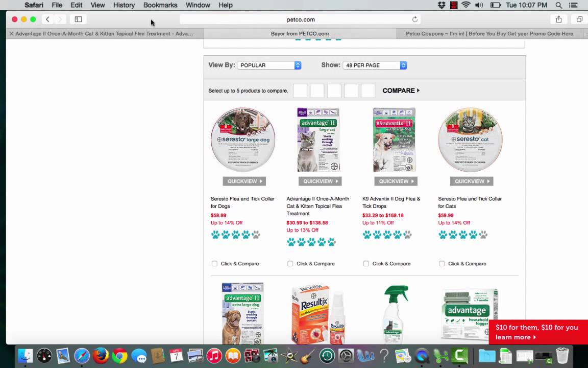Quickview the Advantage II large cat

point(320,181)
